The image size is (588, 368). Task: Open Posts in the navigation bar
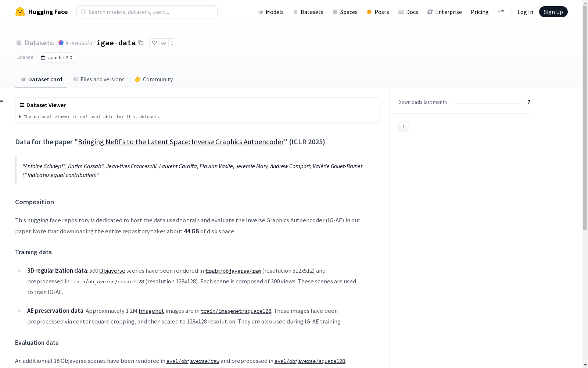pos(378,12)
